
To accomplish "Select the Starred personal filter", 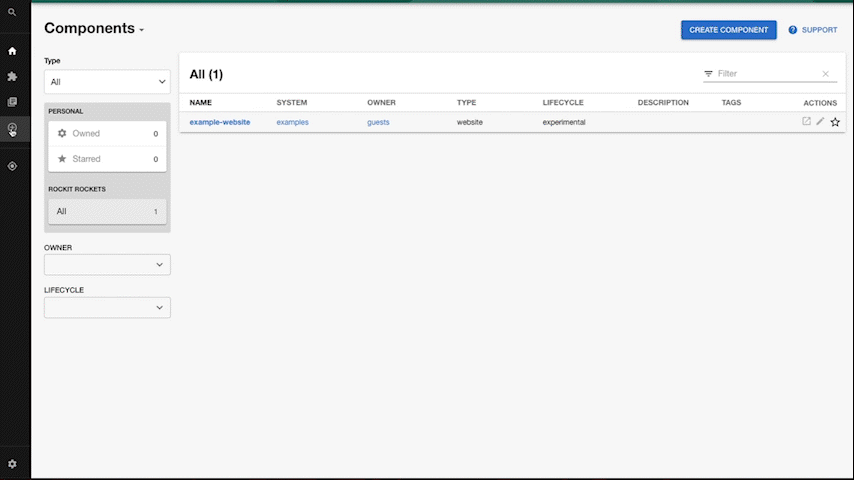I will tap(107, 159).
